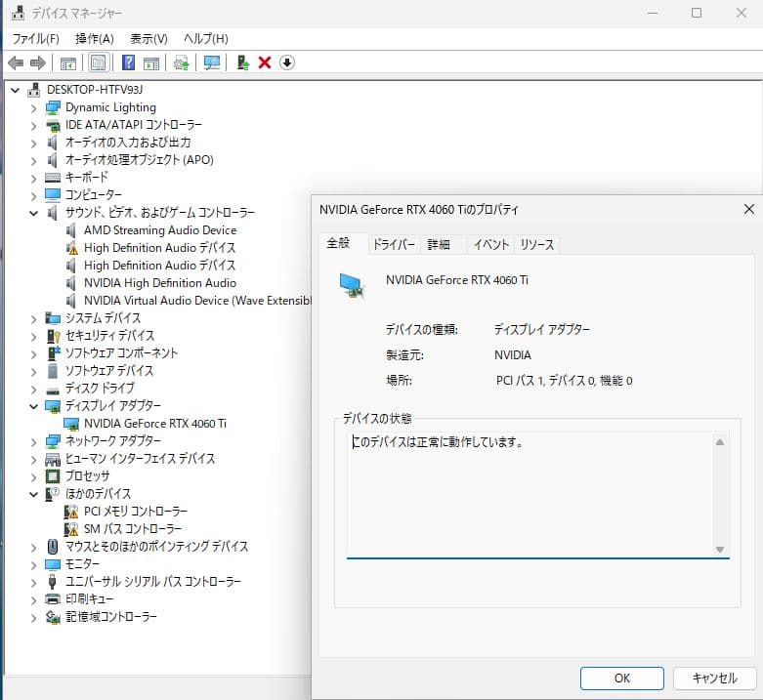Image resolution: width=763 pixels, height=700 pixels.
Task: Collapse the DESKTOP-HTFV93J root node
Action: (x=16, y=90)
